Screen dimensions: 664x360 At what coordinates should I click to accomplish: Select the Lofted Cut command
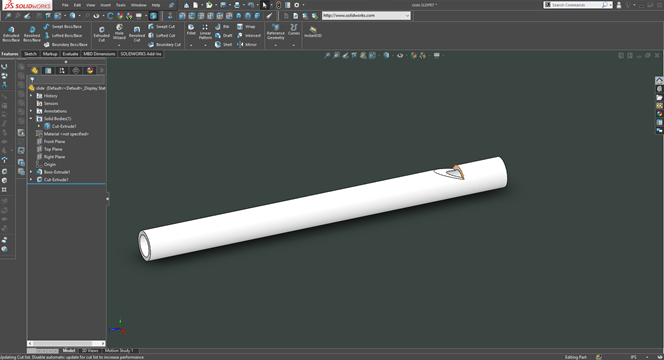(162, 36)
